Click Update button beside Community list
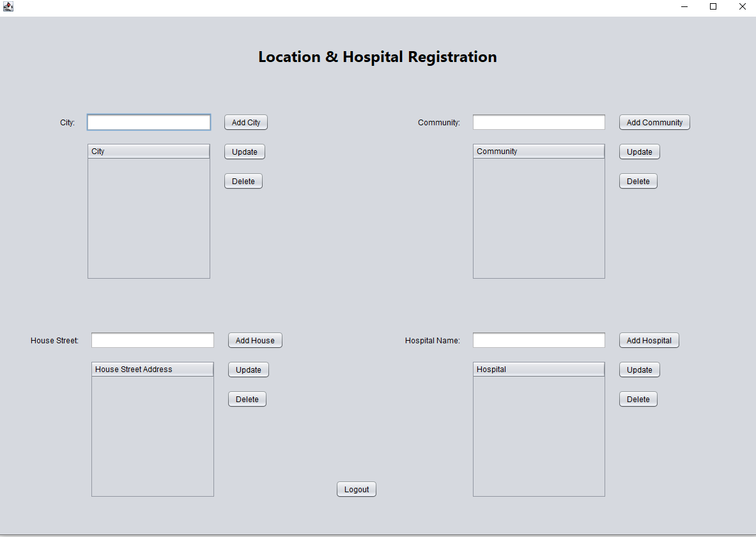 (639, 152)
